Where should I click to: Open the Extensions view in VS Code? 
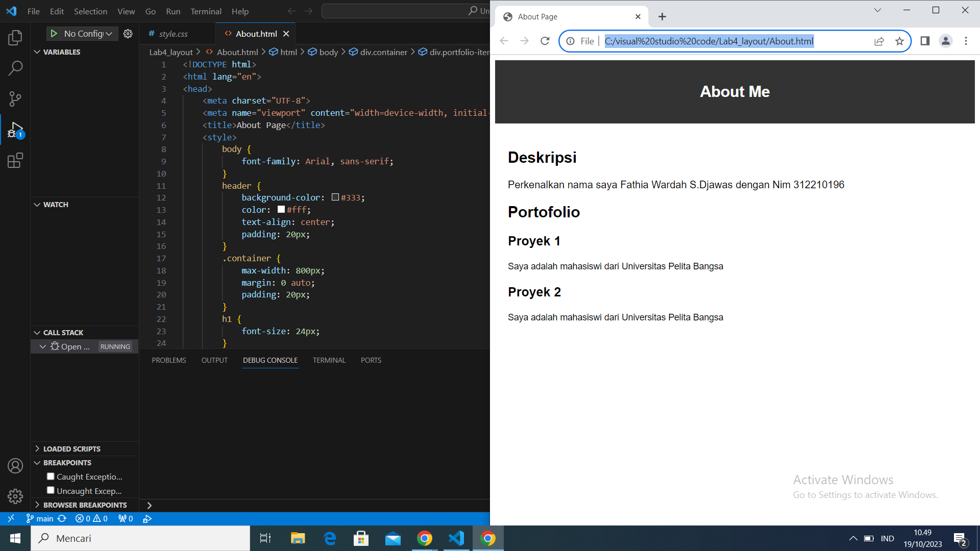click(x=15, y=160)
